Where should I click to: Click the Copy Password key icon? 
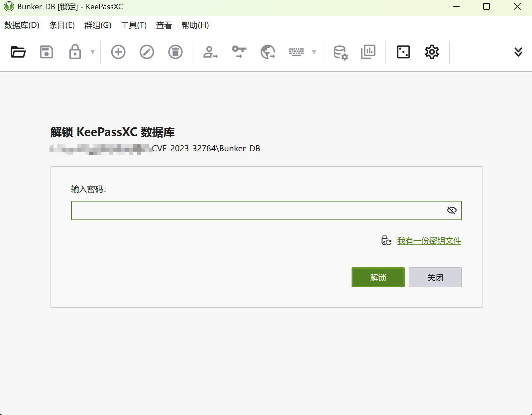(239, 52)
